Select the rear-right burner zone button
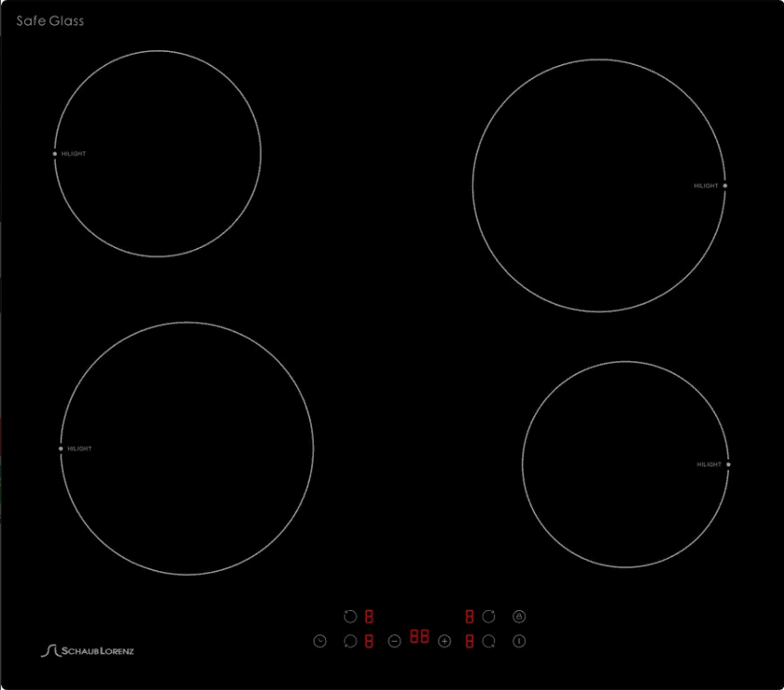 (489, 617)
